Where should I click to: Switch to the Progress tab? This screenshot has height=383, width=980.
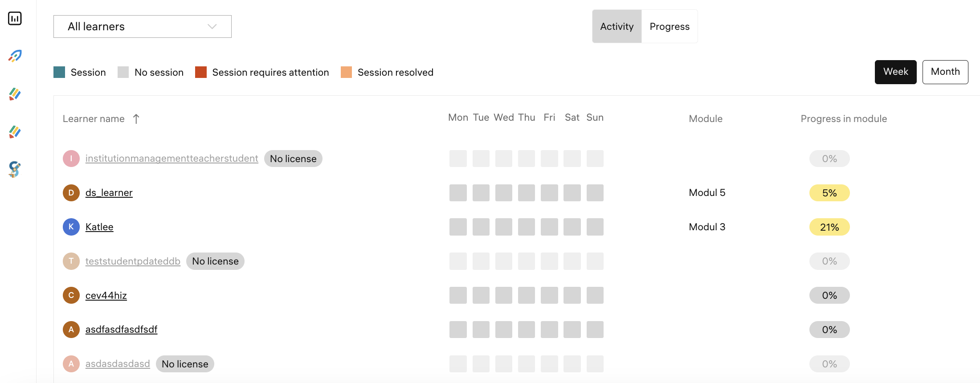pyautogui.click(x=669, y=27)
